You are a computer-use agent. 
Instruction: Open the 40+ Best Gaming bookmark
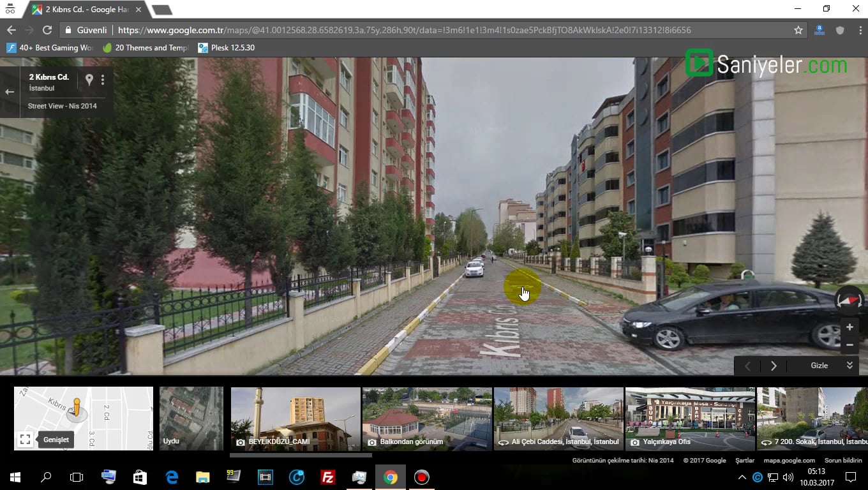click(50, 48)
